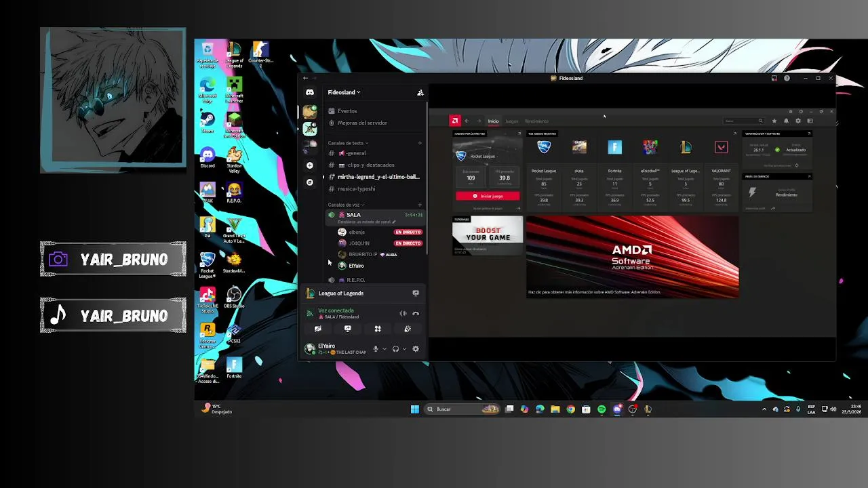
Task: Open the general text channel
Action: point(374,153)
